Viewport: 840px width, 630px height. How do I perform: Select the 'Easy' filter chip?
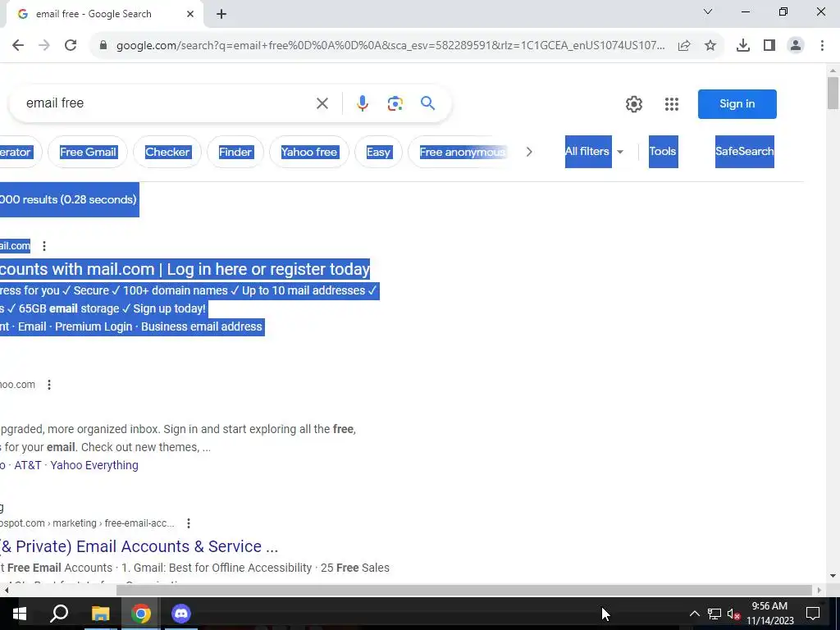coord(378,152)
